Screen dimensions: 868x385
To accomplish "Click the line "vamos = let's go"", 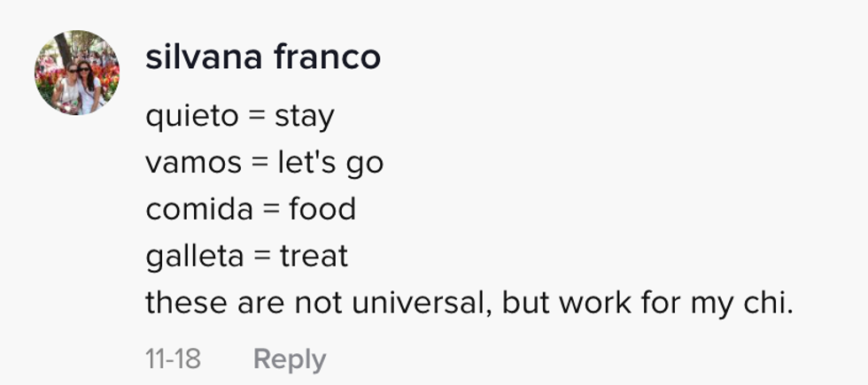I will pos(264,163).
